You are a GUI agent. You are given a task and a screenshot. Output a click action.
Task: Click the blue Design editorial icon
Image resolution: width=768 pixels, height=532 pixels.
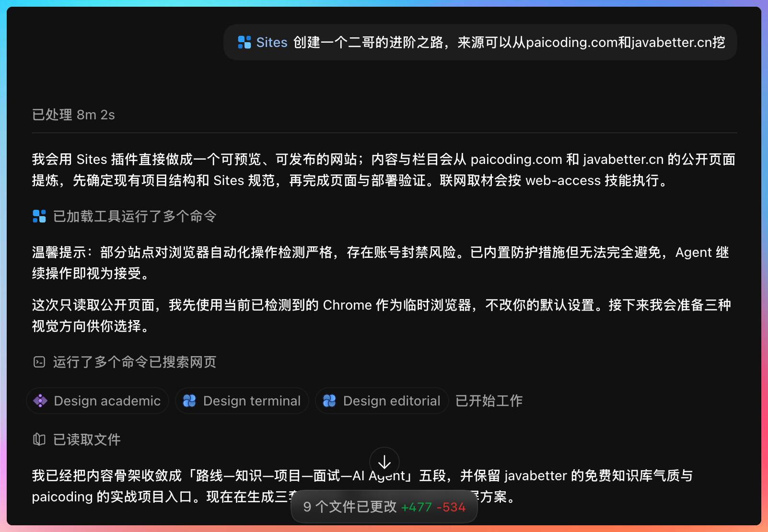click(x=329, y=401)
